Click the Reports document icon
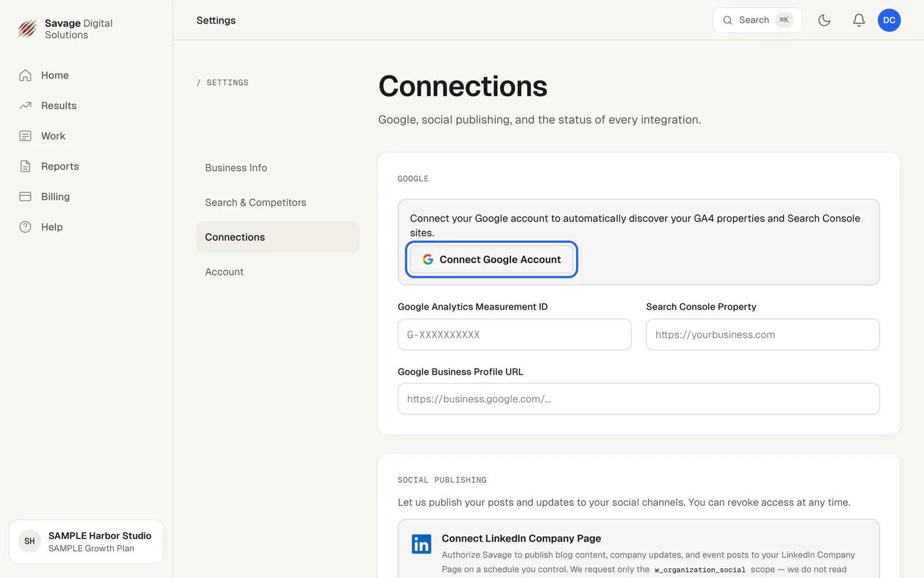The height and width of the screenshot is (578, 924). point(25,166)
